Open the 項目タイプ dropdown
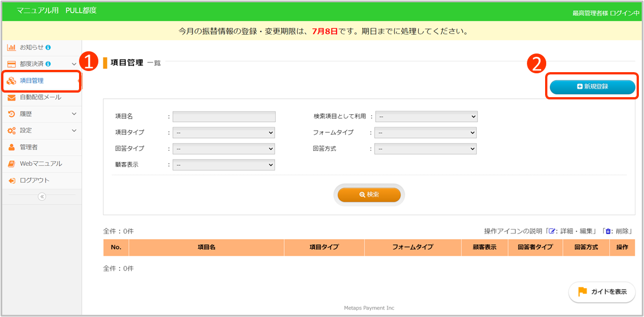Screen dimensions: 644x317 click(x=224, y=132)
